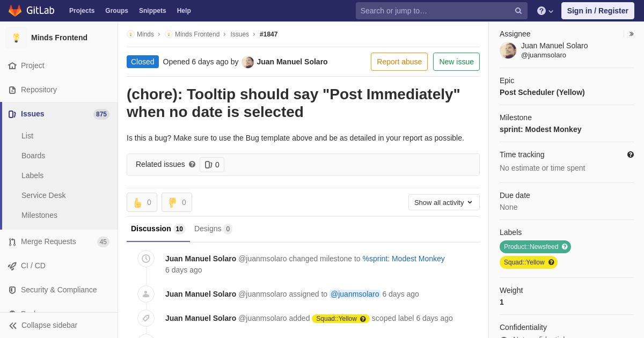
Task: Click help icon on Squad::Yellow sidebar label
Action: [551, 262]
